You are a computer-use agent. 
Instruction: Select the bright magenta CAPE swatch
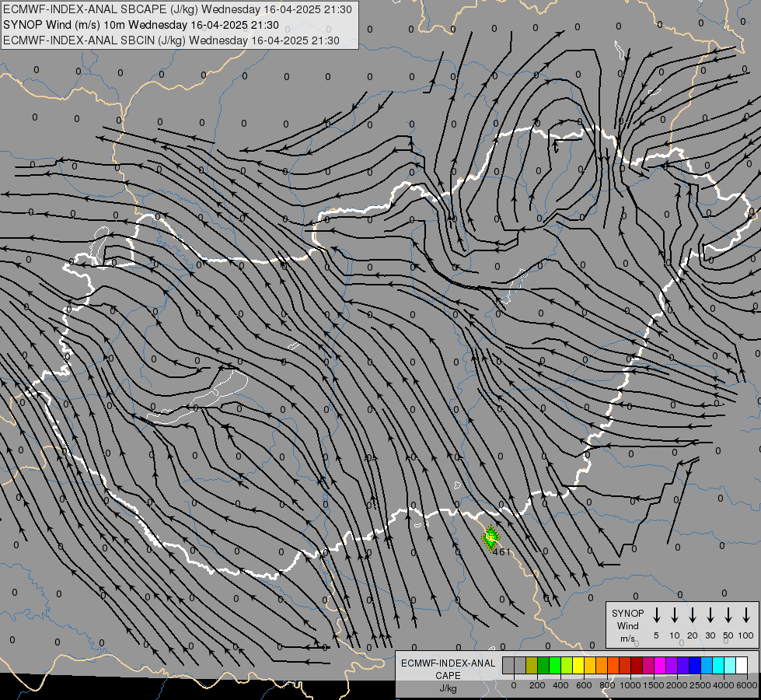660,666
